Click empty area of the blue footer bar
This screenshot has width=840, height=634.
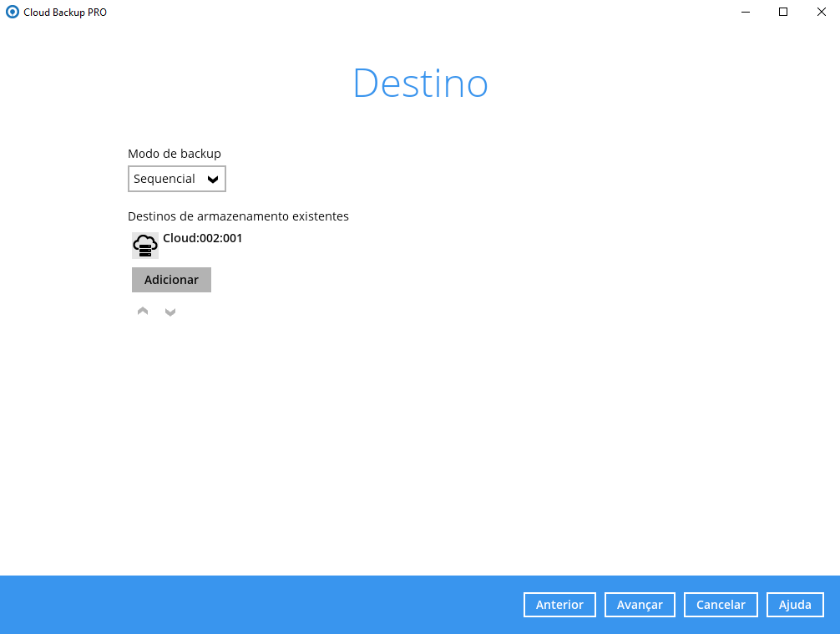click(x=250, y=605)
